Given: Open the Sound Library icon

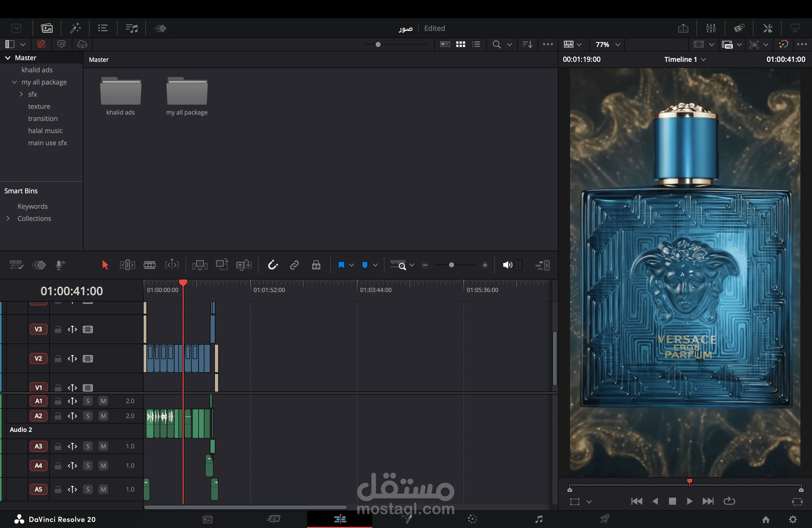Looking at the screenshot, I should 131,28.
